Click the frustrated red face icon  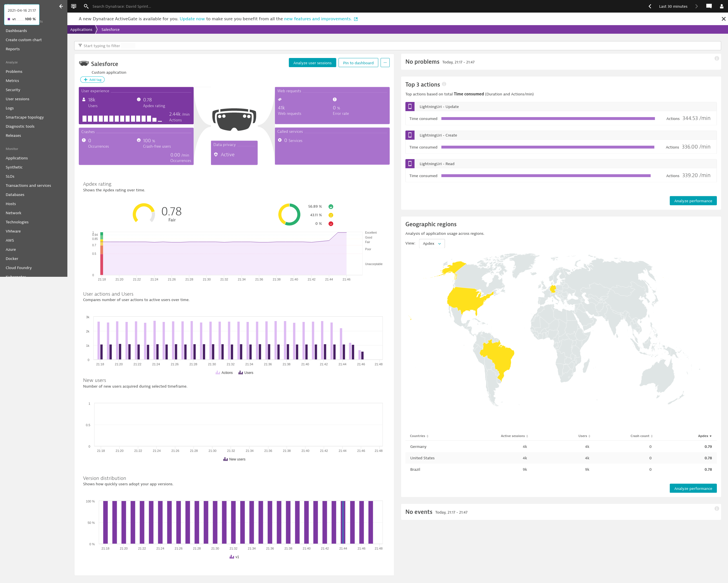[x=331, y=224]
